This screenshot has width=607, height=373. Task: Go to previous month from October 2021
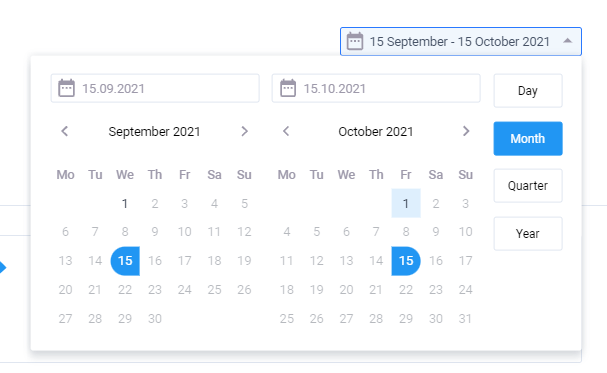point(286,131)
